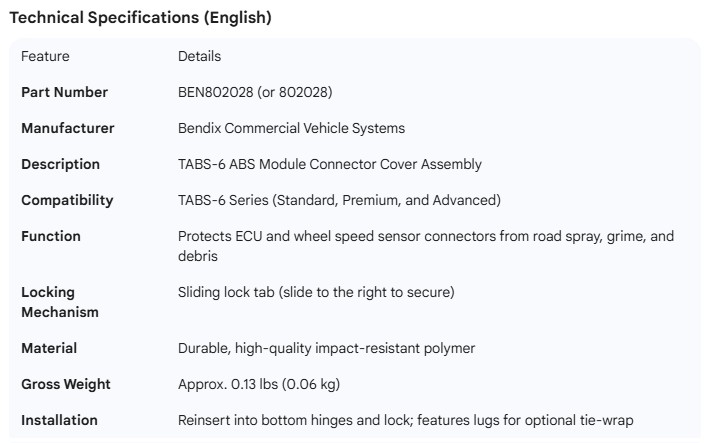Select the Function row label
706x443 pixels.
[51, 236]
